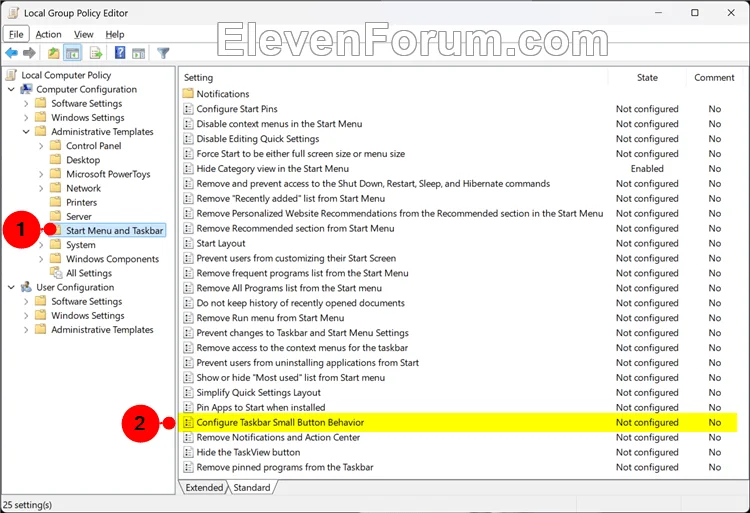The height and width of the screenshot is (513, 750).
Task: Switch to the Extended tab
Action: 204,487
